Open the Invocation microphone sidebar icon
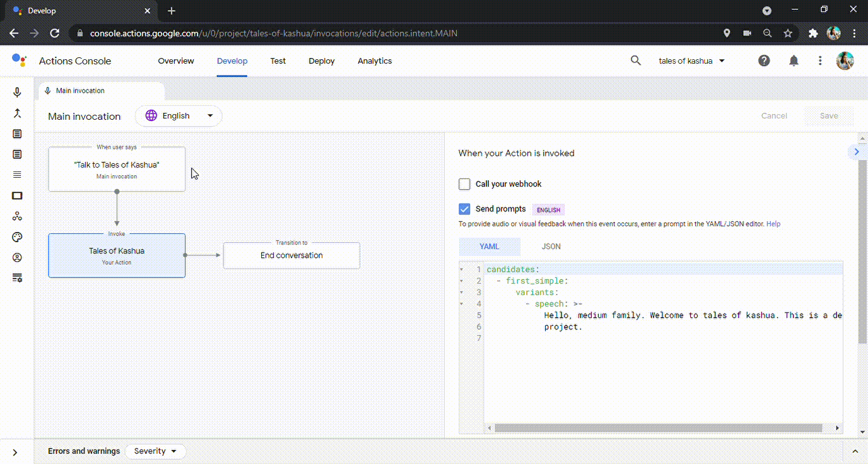The height and width of the screenshot is (464, 868). pos(17,93)
